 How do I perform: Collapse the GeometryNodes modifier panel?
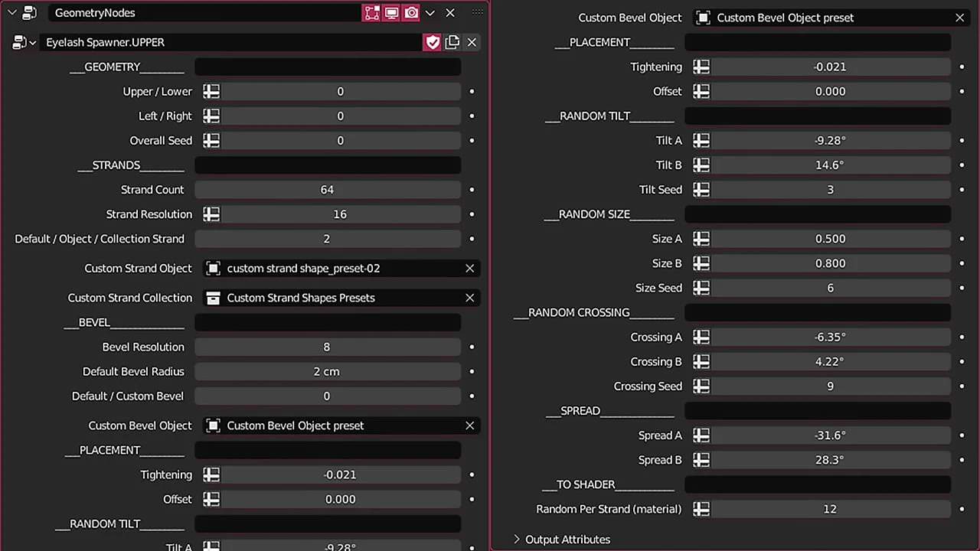[11, 13]
